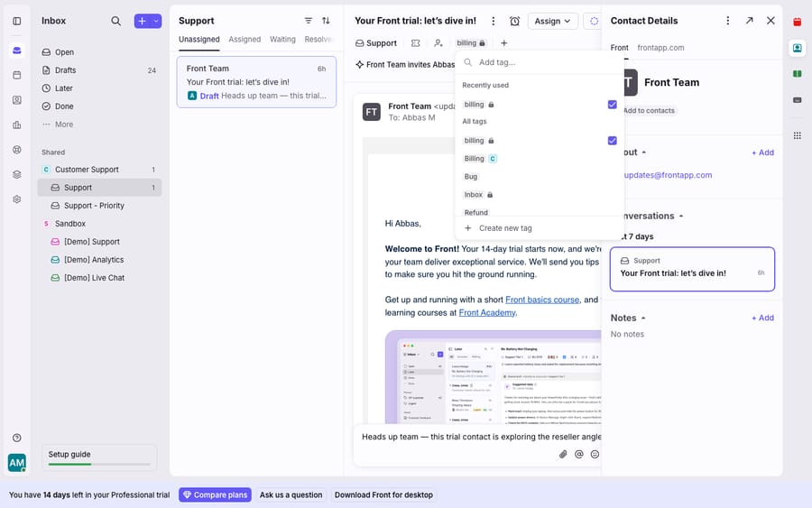Open the Help question-mark icon
This screenshot has width=812, height=508.
pos(16,439)
